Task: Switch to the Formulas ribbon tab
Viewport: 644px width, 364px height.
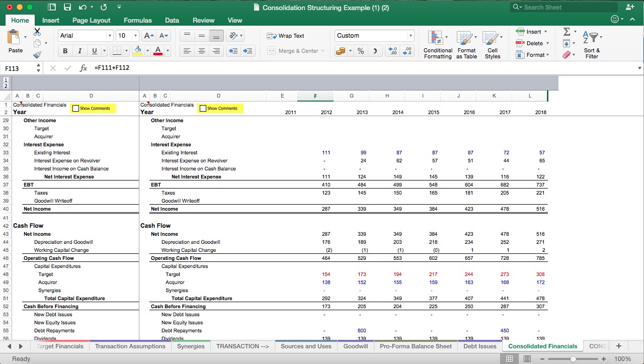Action: pos(137,21)
